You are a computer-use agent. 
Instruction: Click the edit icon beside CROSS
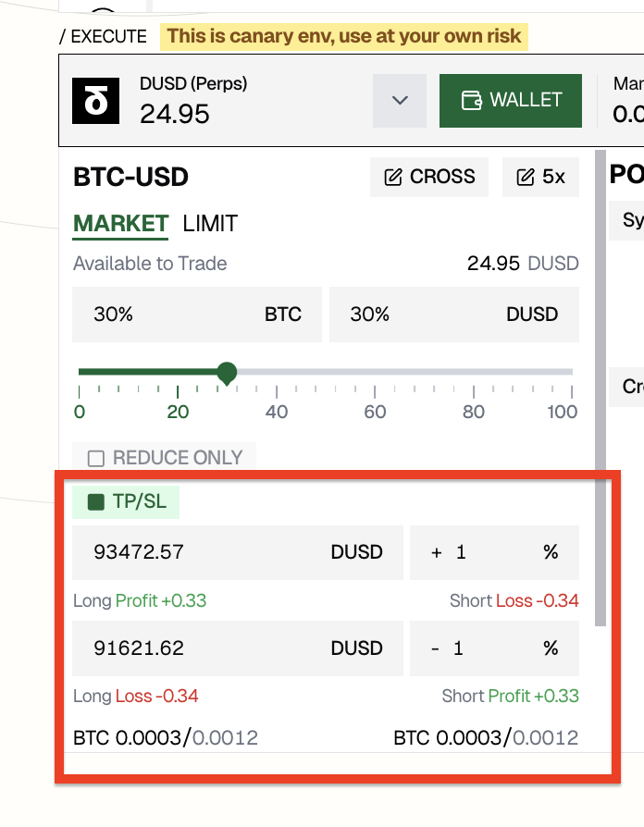(393, 177)
